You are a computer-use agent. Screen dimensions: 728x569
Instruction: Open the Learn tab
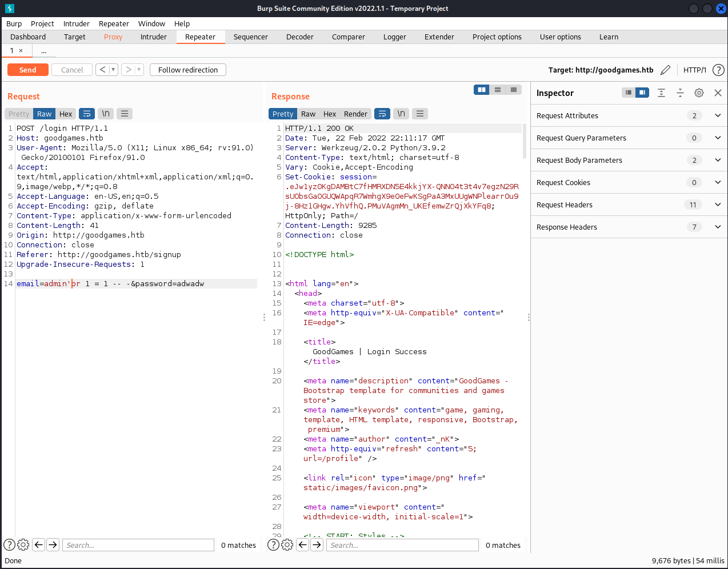[609, 37]
